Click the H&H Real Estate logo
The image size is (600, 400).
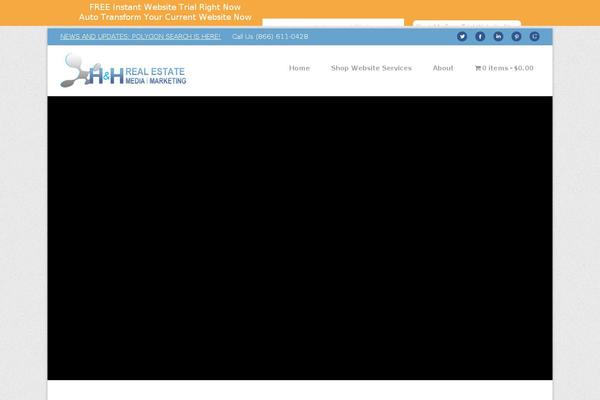(x=123, y=70)
